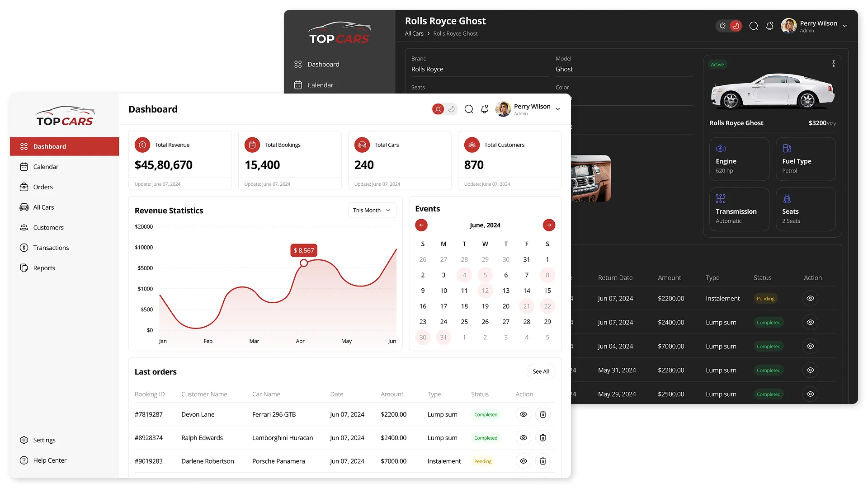The width and height of the screenshot is (868, 488).
Task: Click the Pending status for #9019283
Action: pyautogui.click(x=483, y=462)
